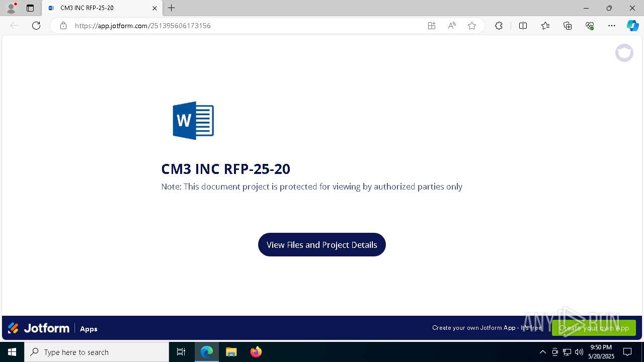The image size is (644, 362).
Task: Open the app available icon in address bar
Action: coord(432,26)
